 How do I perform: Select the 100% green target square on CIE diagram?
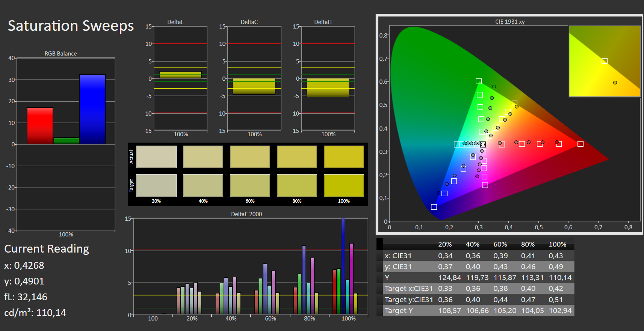point(478,81)
